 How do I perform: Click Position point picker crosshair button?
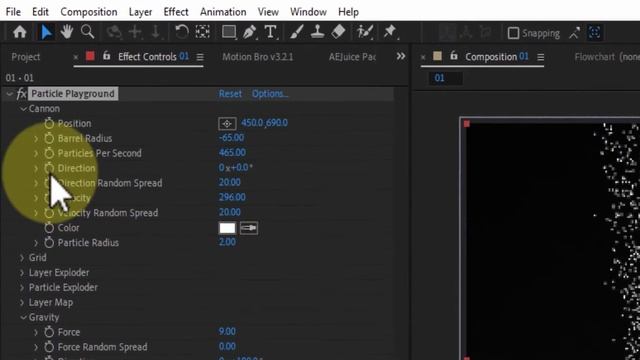pos(227,124)
